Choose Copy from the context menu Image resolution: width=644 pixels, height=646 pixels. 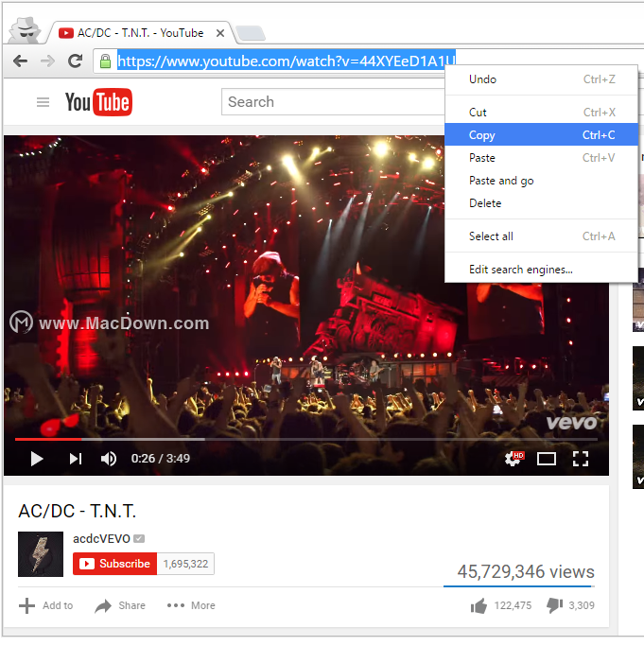point(542,134)
